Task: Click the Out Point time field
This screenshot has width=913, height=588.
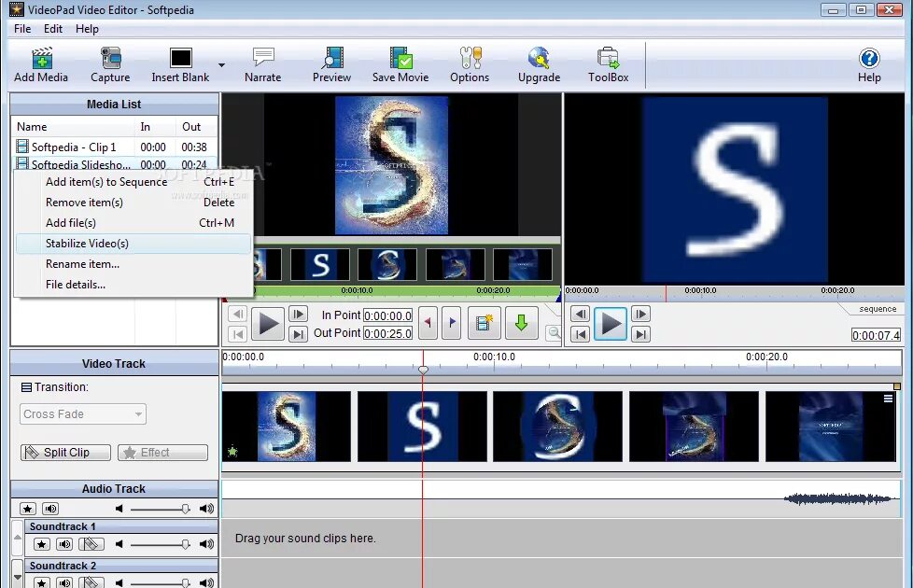Action: pyautogui.click(x=387, y=333)
